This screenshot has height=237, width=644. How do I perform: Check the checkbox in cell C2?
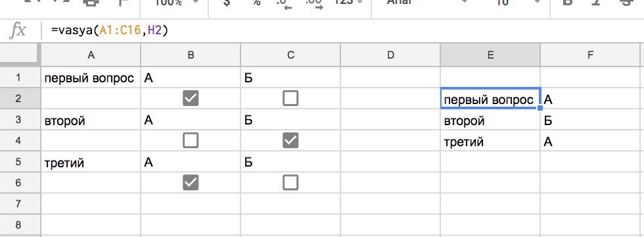point(290,98)
